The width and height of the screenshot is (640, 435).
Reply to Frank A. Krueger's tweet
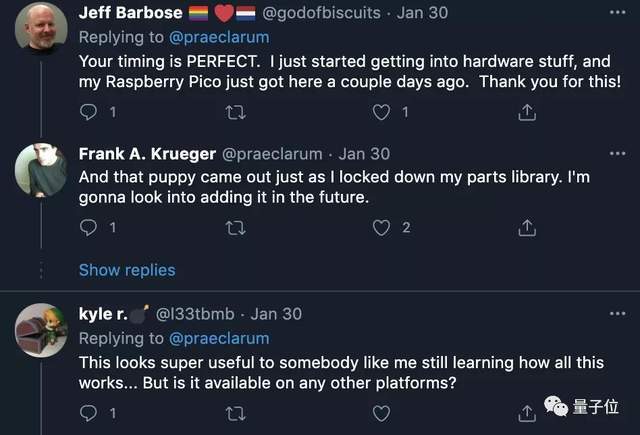(x=88, y=228)
